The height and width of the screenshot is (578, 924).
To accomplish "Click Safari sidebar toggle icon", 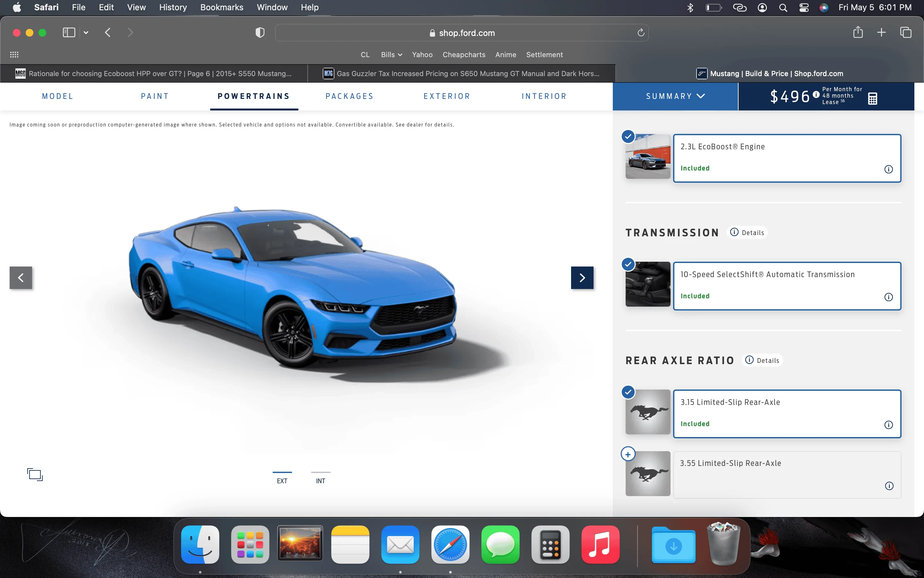I will coord(69,32).
